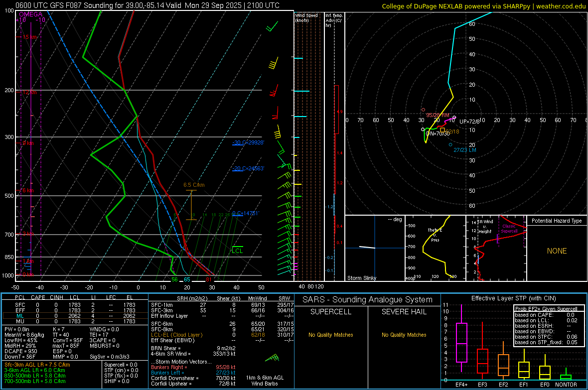
Task: Click the Potential Hazard Type header
Action: [x=557, y=221]
